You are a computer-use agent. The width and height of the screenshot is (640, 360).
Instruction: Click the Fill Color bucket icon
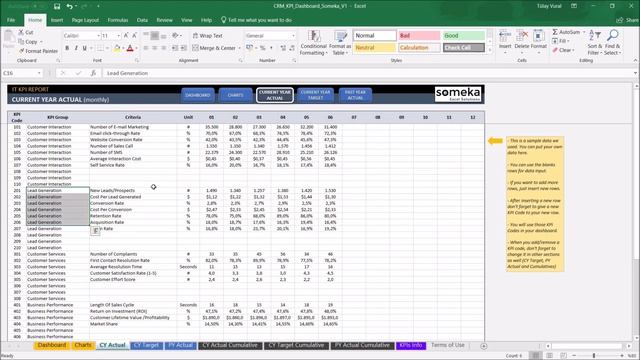pyautogui.click(x=117, y=48)
